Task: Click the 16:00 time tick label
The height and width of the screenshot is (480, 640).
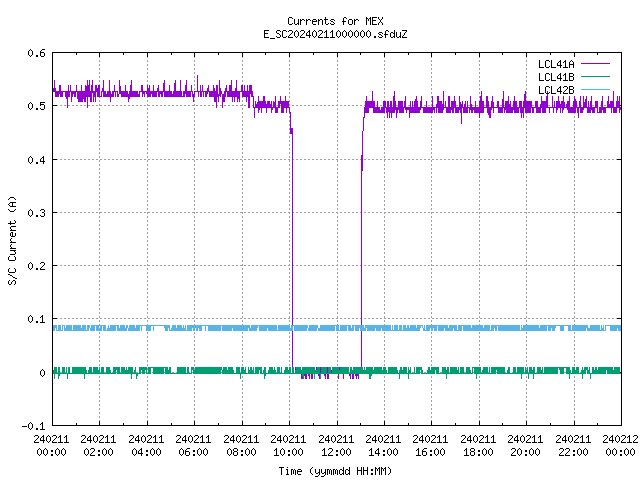Action: [431, 452]
